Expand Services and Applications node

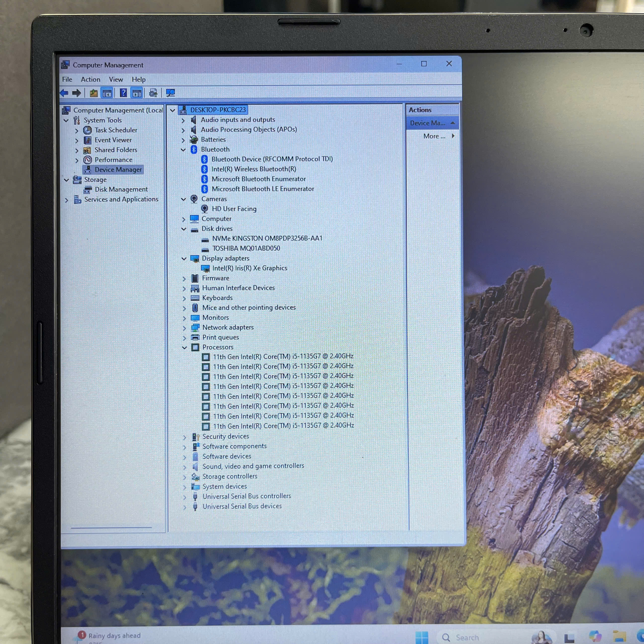click(x=66, y=200)
